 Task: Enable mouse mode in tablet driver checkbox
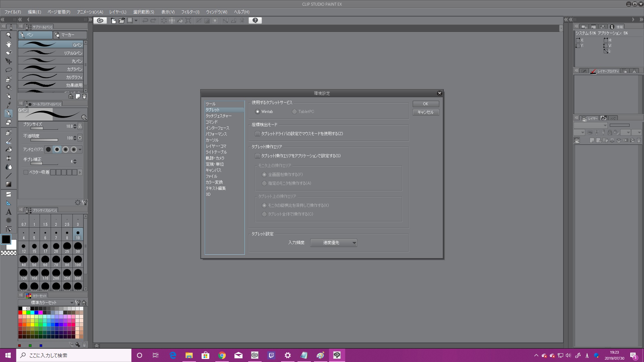(x=258, y=134)
